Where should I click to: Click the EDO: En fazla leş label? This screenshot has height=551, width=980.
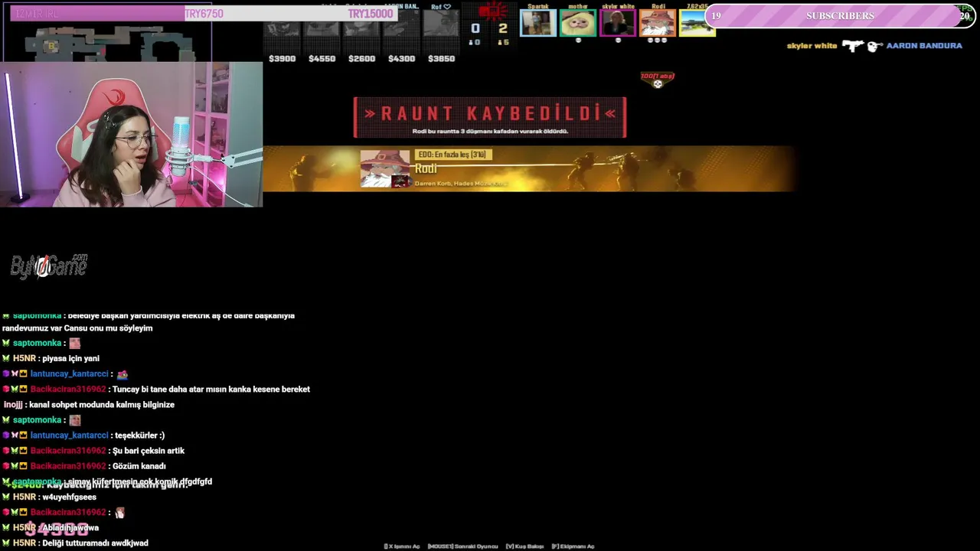coord(452,155)
